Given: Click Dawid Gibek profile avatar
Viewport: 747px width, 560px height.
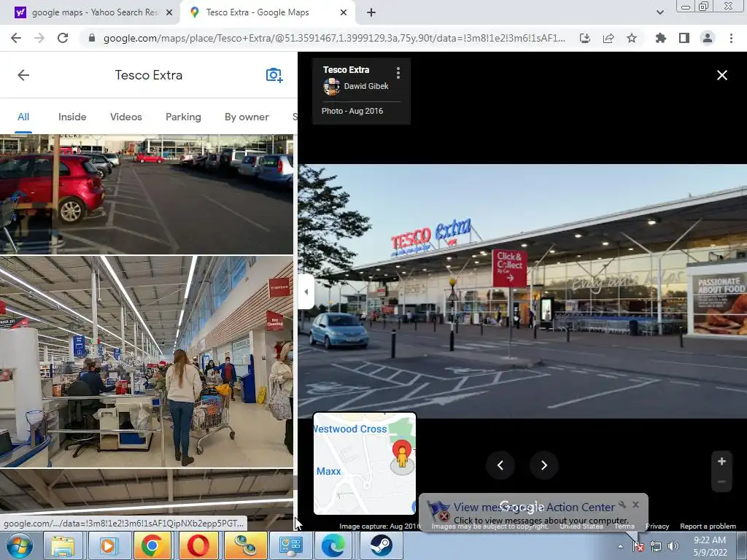Looking at the screenshot, I should pos(331,87).
